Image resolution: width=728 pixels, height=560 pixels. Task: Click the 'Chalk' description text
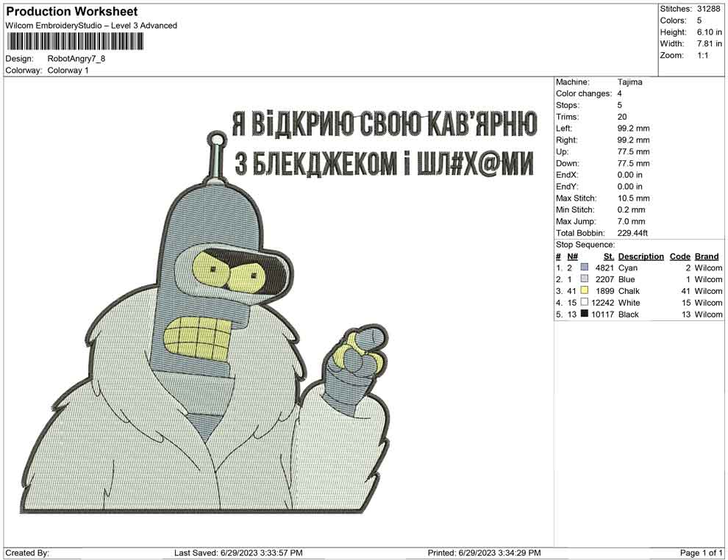click(629, 291)
